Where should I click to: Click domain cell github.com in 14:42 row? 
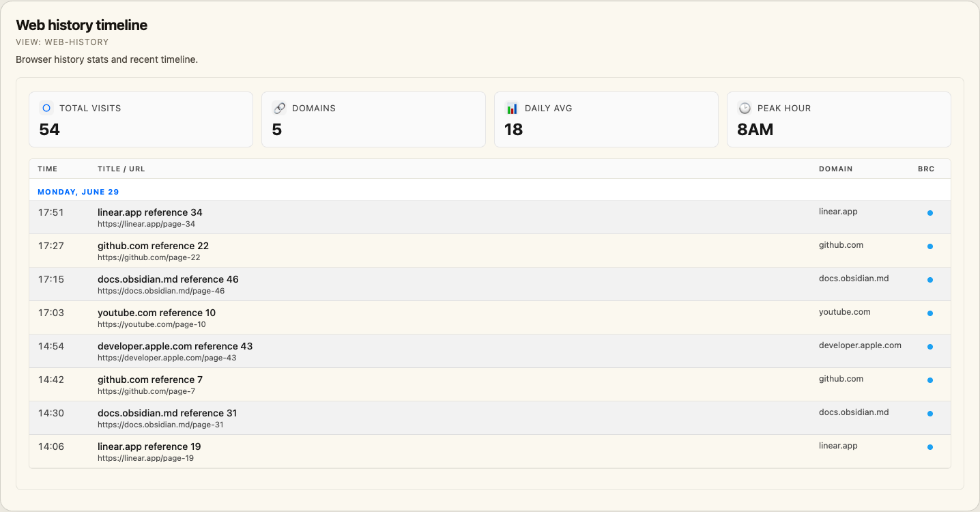pyautogui.click(x=841, y=379)
